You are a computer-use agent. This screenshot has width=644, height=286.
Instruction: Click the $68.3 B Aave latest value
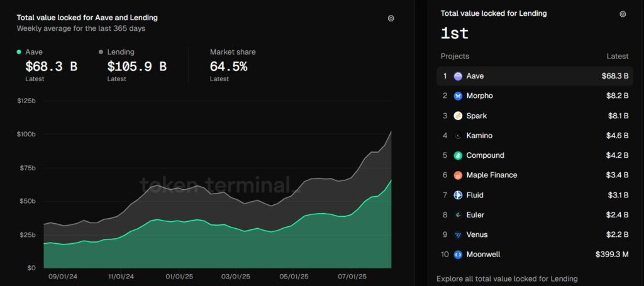click(x=52, y=66)
